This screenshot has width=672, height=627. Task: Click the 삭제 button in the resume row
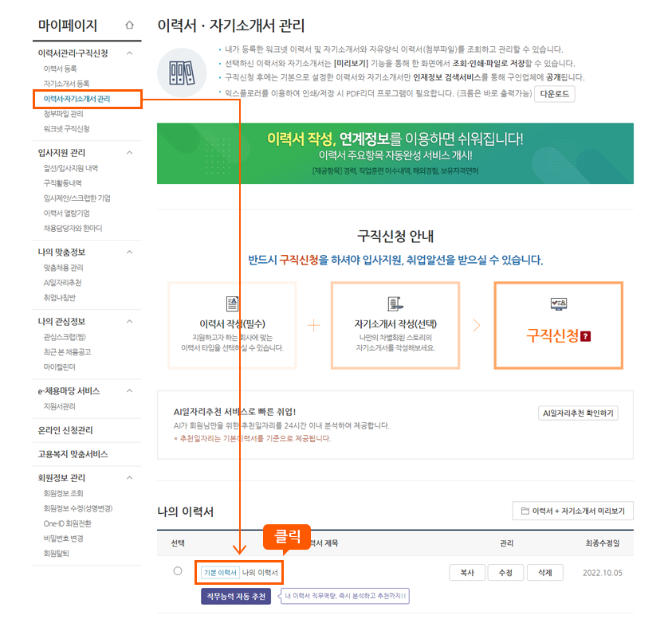coord(544,571)
